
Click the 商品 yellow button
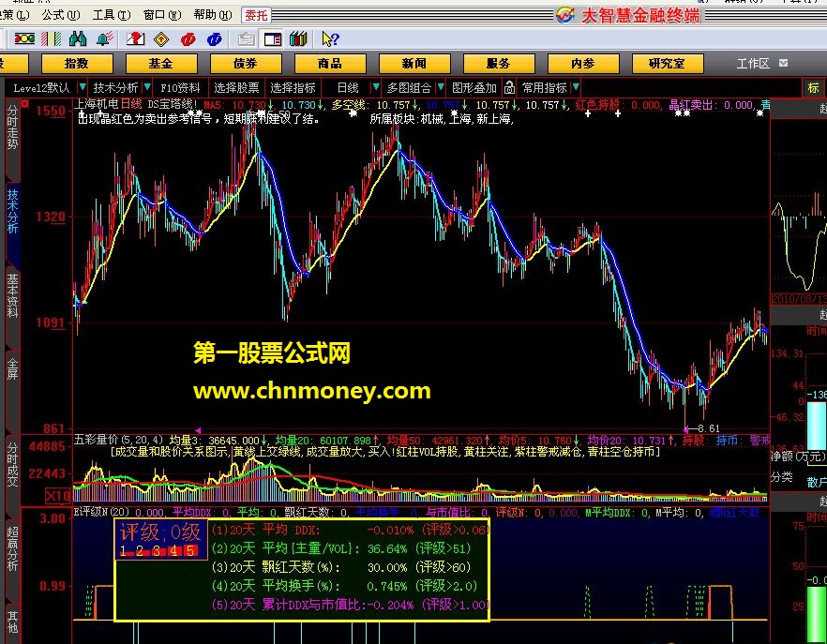(330, 64)
